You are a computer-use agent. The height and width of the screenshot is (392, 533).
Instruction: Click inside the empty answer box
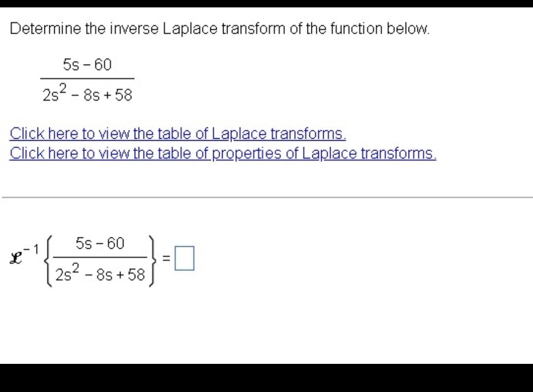coord(185,257)
